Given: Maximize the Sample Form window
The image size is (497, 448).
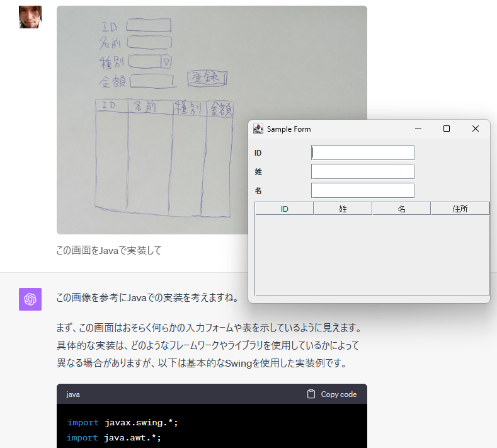Looking at the screenshot, I should [x=446, y=129].
